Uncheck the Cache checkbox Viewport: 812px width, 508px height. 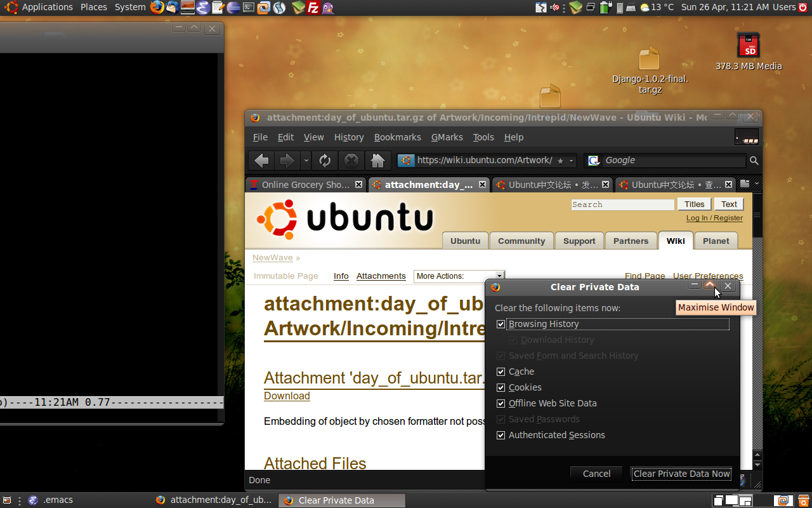click(501, 371)
